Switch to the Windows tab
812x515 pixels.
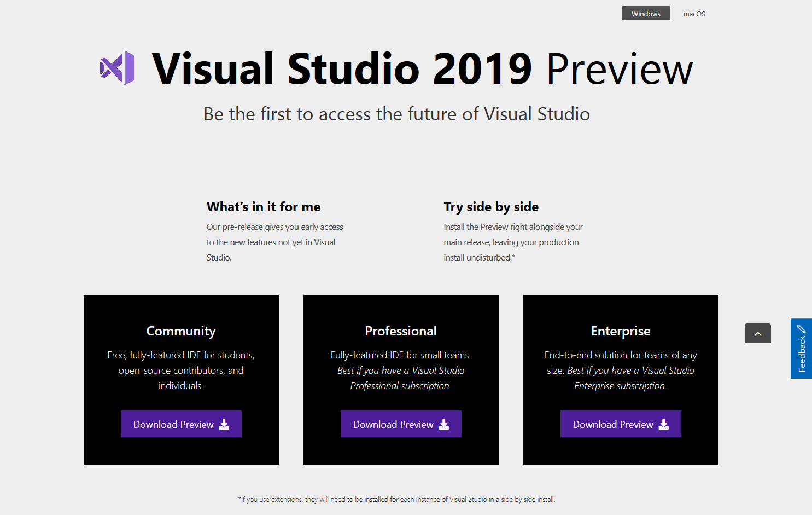[x=646, y=14]
